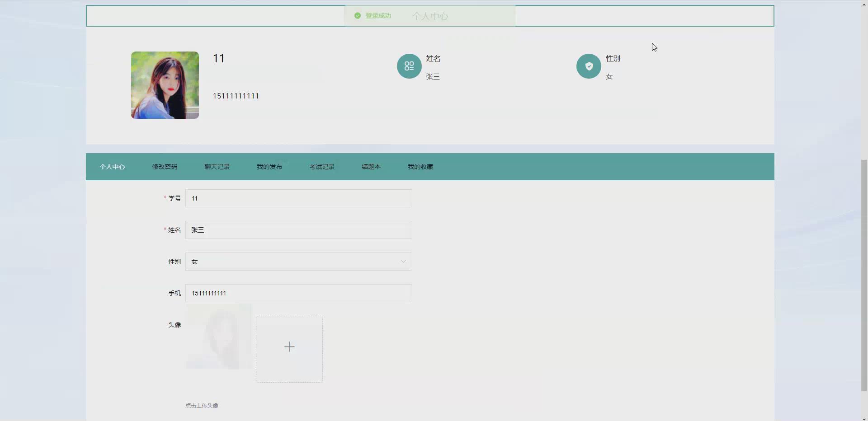This screenshot has height=421, width=868.
Task: Click the faded uploaded avatar preview in form
Action: tap(219, 337)
